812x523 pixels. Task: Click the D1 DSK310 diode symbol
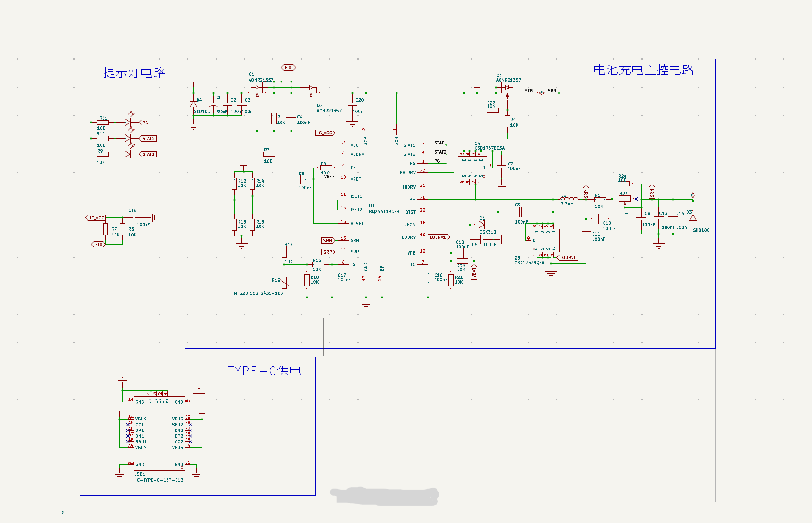[481, 225]
